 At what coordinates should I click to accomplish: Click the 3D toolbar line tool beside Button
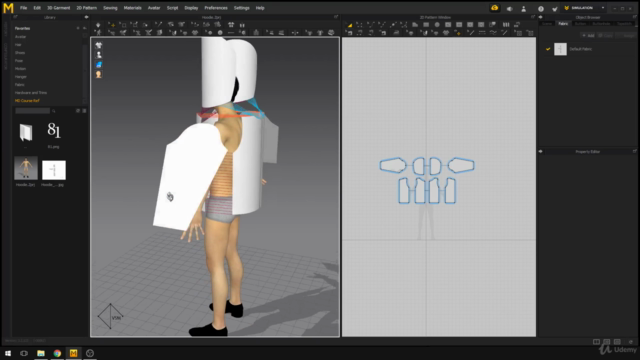click(231, 33)
